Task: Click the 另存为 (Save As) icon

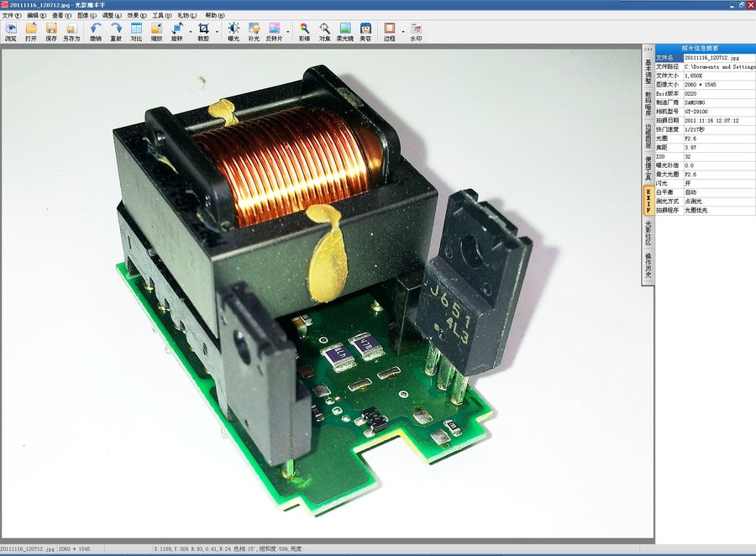Action: 71,32
